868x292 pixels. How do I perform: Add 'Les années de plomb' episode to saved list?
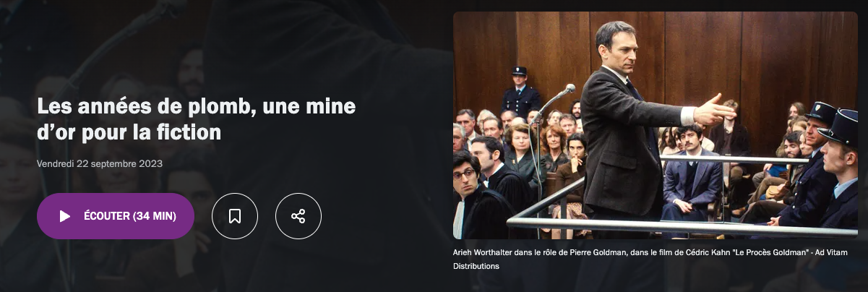tap(235, 216)
